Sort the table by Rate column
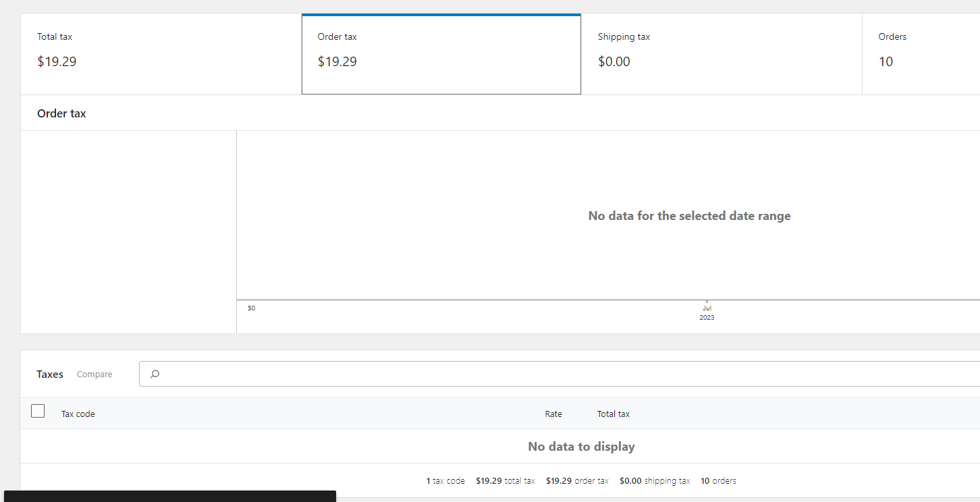980x502 pixels. (x=553, y=414)
